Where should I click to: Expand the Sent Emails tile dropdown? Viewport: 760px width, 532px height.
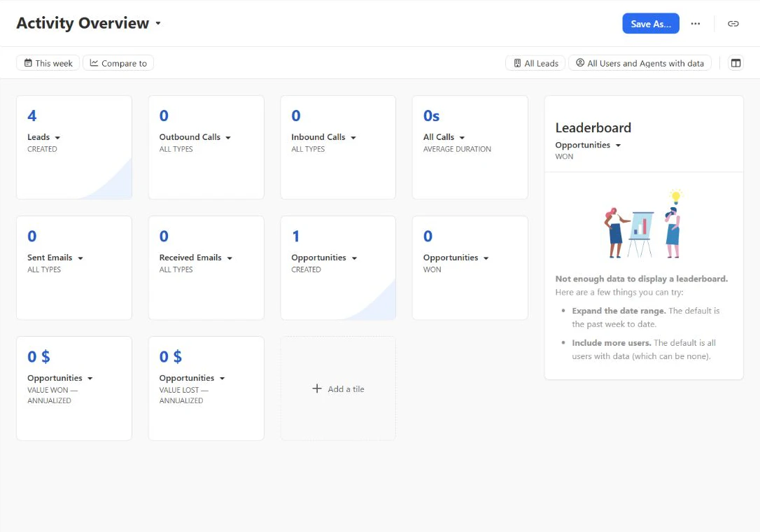(x=80, y=258)
